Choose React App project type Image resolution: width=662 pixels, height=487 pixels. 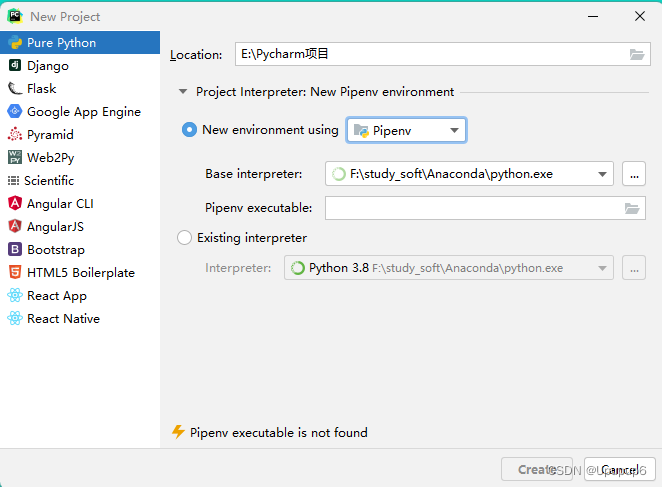coord(80,296)
